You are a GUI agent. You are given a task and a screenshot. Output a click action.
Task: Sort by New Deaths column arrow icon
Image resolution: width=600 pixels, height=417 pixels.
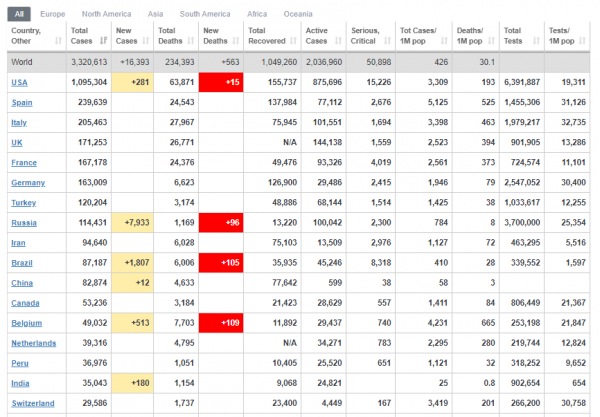[x=236, y=41]
